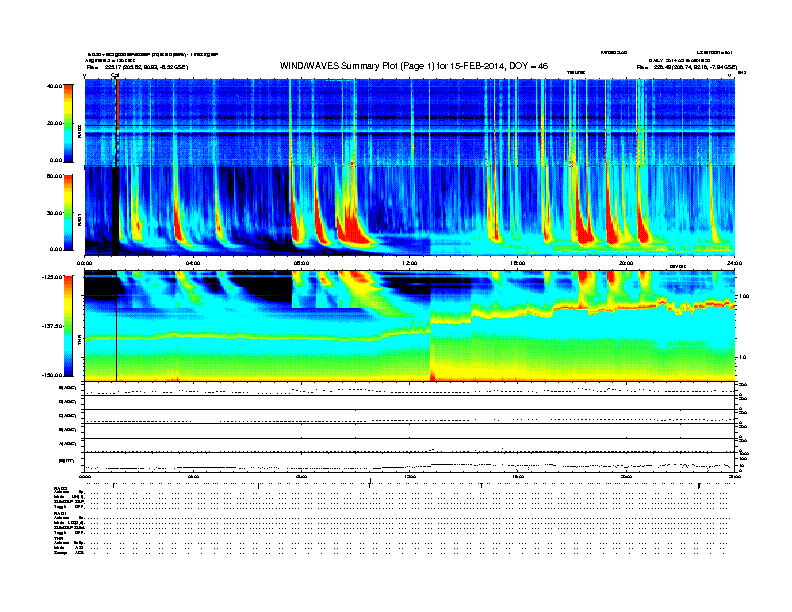Click the RAD1 status block heading at bottom

pos(60,514)
